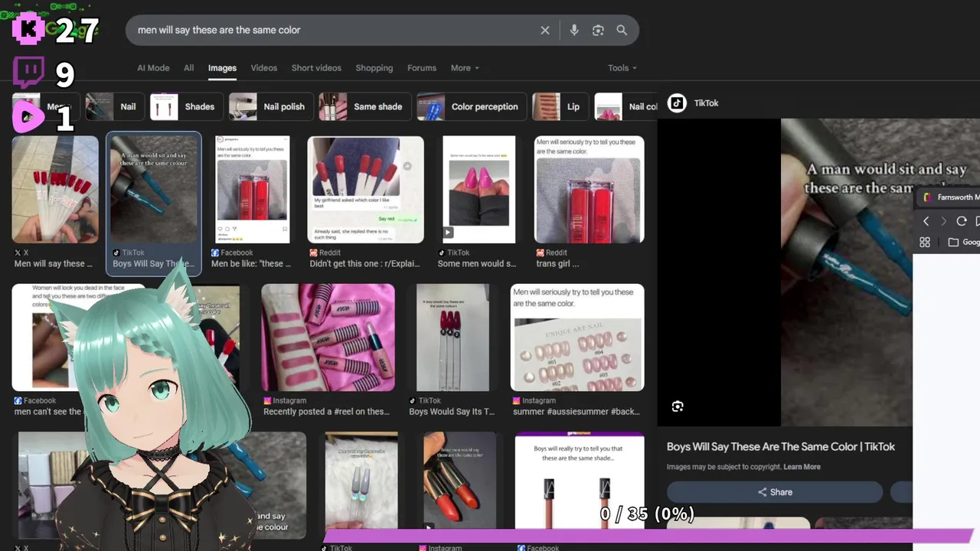Viewport: 980px width, 551px height.
Task: Filter images by Nail polish chip
Action: [x=270, y=107]
